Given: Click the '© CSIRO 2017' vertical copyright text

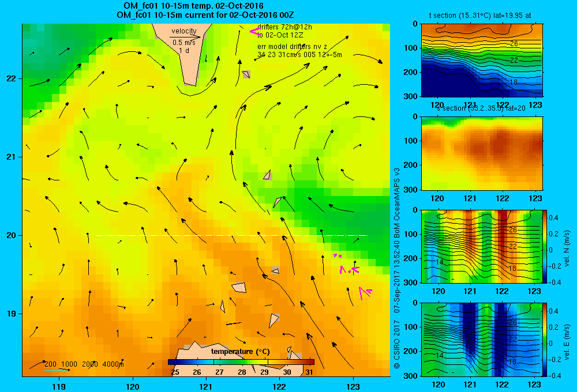Looking at the screenshot, I should tap(397, 342).
